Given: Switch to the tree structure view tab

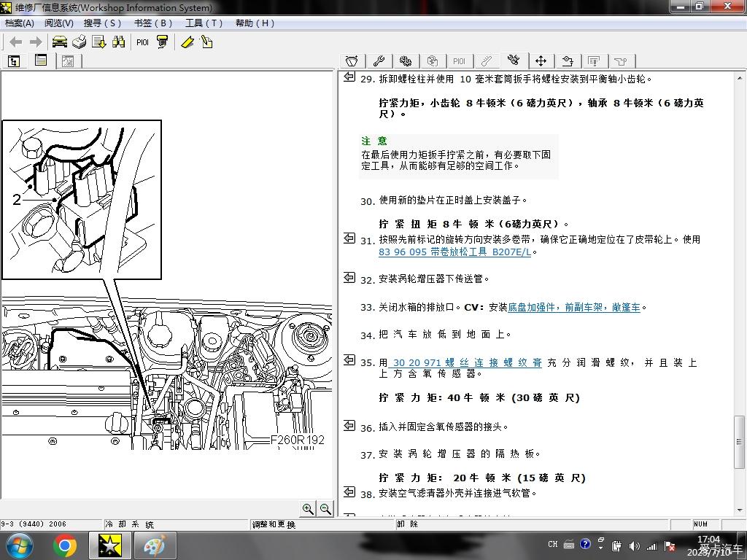Looking at the screenshot, I should tap(14, 61).
